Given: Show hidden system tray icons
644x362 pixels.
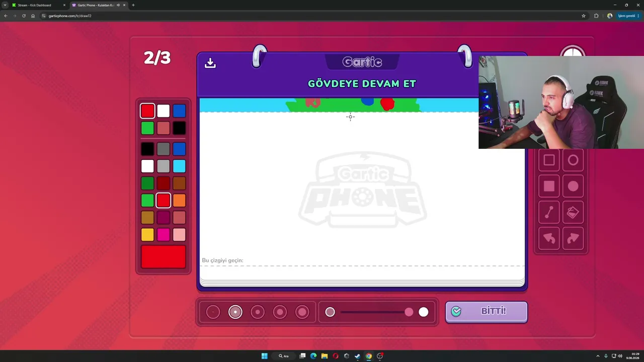Looking at the screenshot, I should [598, 356].
